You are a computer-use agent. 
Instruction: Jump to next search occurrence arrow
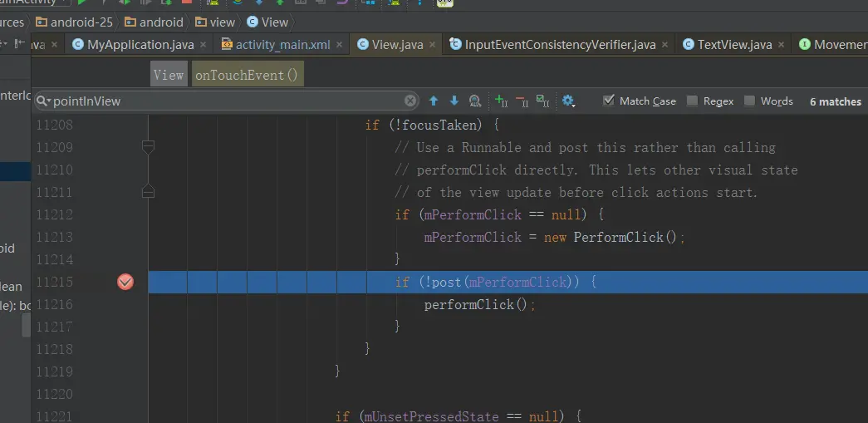454,101
